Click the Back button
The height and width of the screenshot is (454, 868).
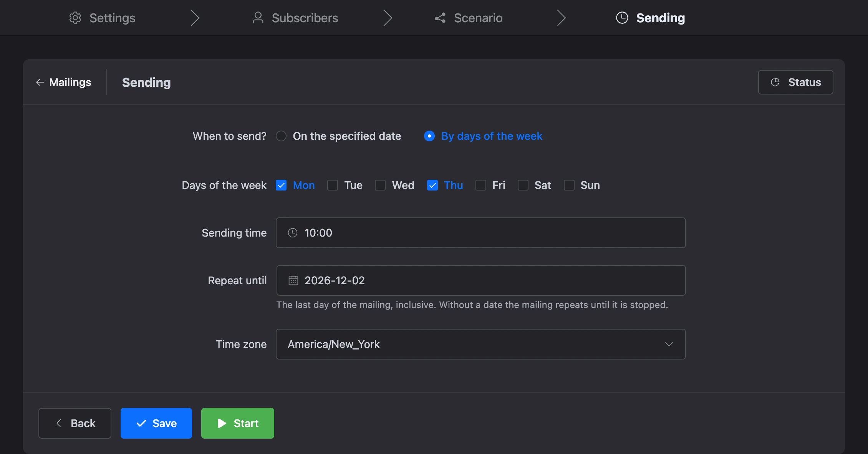point(75,423)
